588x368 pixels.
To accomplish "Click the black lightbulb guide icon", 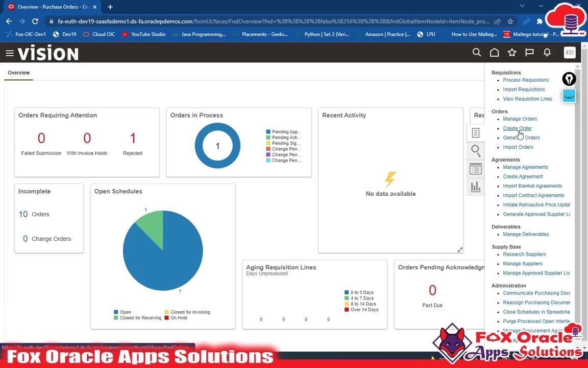I will pos(569,79).
